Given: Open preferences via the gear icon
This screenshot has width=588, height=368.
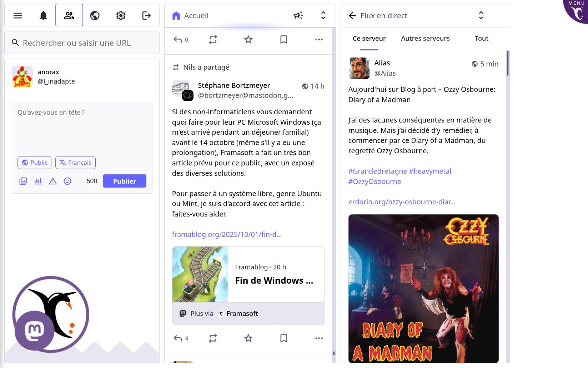Looking at the screenshot, I should [x=121, y=15].
